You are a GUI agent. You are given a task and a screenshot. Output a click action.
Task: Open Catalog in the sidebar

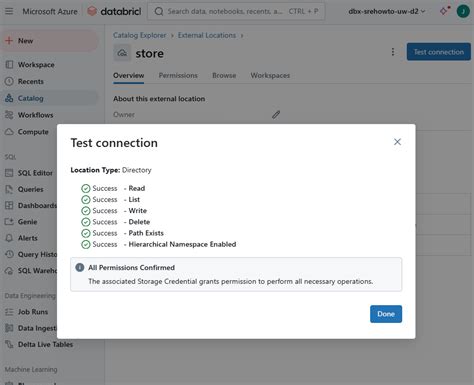point(31,98)
